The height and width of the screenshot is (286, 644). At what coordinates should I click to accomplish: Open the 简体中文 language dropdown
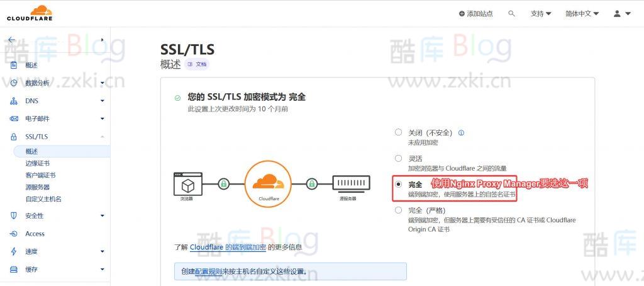(582, 14)
